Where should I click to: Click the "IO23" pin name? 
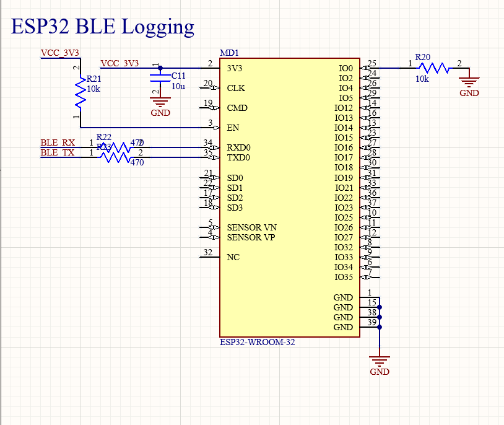344,208
